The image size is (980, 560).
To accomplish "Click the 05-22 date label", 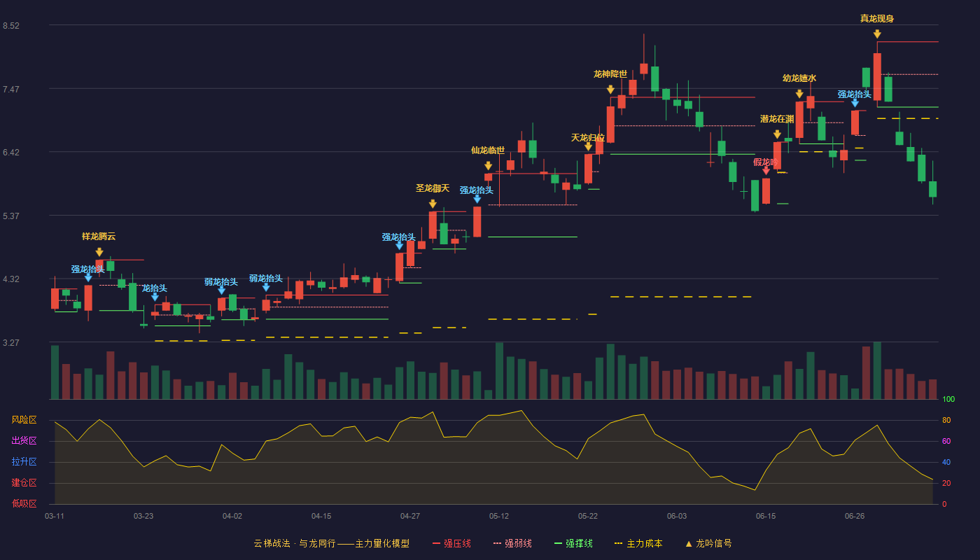I will point(588,516).
